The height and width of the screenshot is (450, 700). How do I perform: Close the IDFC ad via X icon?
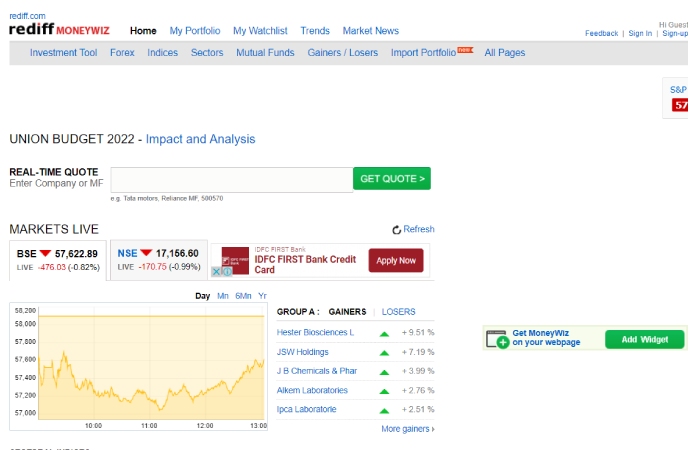pos(216,271)
